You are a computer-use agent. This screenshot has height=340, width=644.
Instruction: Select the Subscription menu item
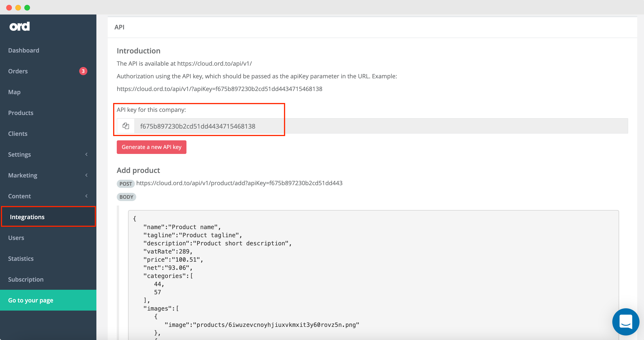click(x=26, y=279)
